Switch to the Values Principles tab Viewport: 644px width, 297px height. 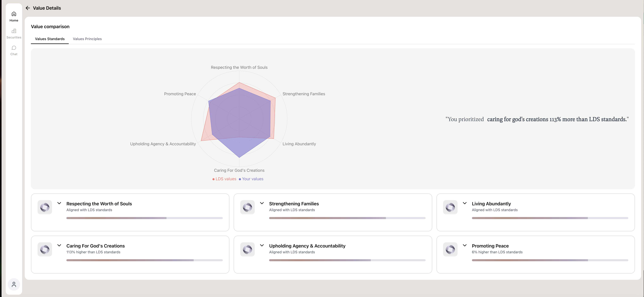[87, 39]
